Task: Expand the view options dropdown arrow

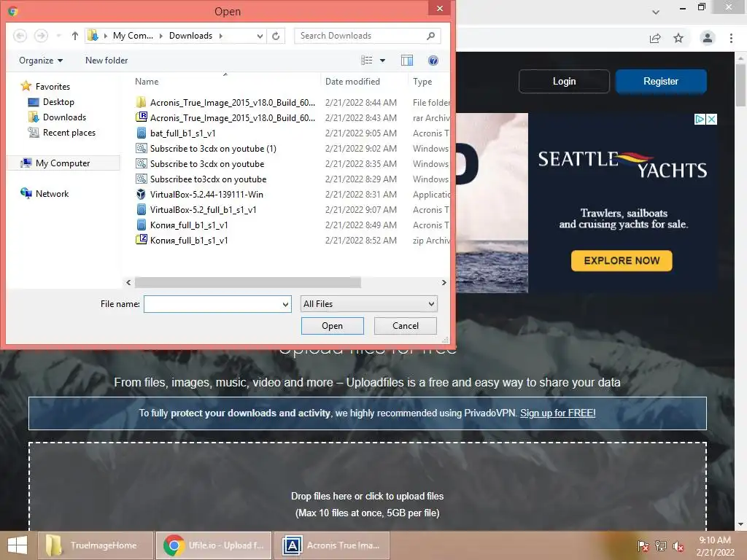Action: [382, 61]
